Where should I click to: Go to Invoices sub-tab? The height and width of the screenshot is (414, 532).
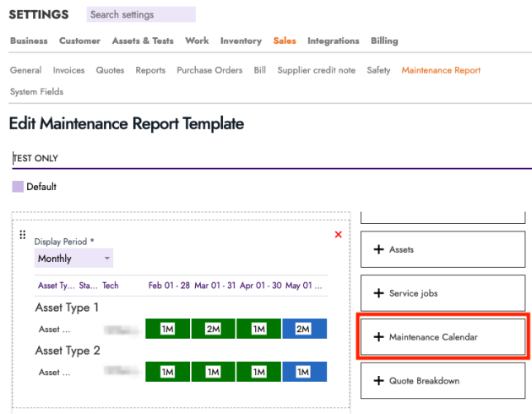[x=68, y=70]
